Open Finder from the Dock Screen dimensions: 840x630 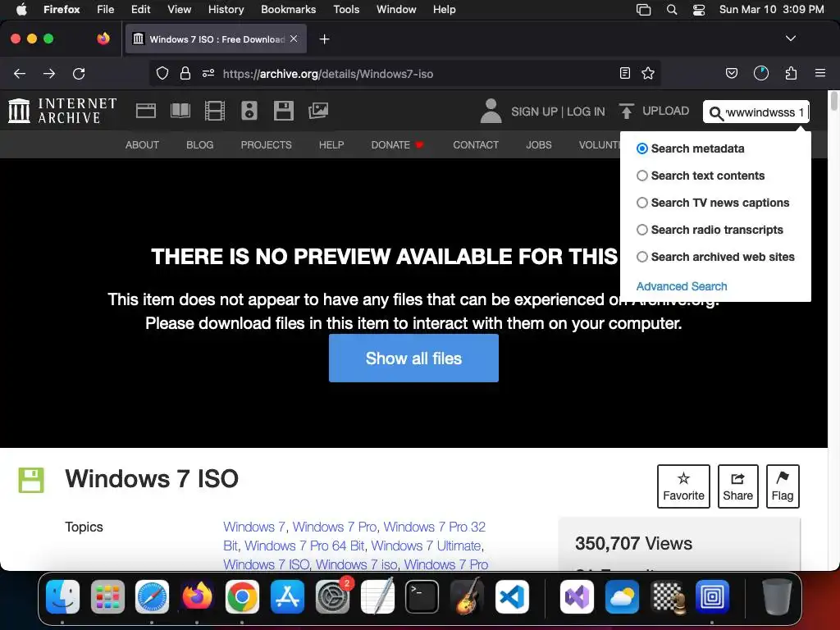[62, 597]
